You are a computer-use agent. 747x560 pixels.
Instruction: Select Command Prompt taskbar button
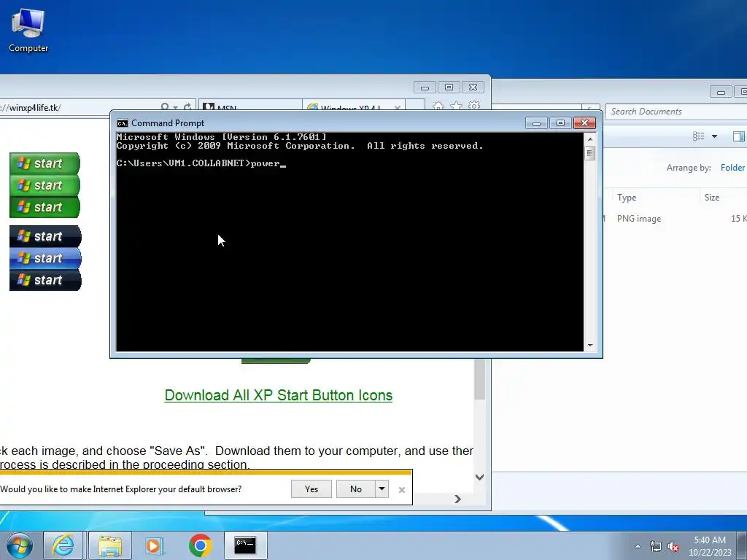[x=245, y=545]
